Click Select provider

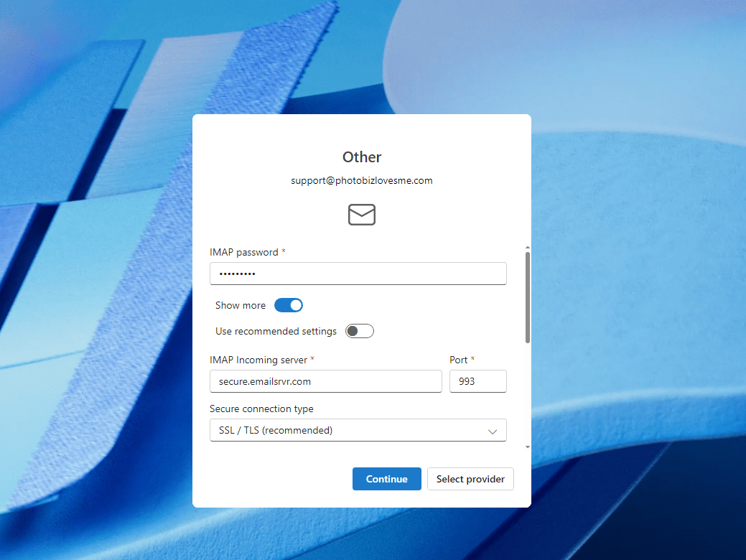coord(470,479)
